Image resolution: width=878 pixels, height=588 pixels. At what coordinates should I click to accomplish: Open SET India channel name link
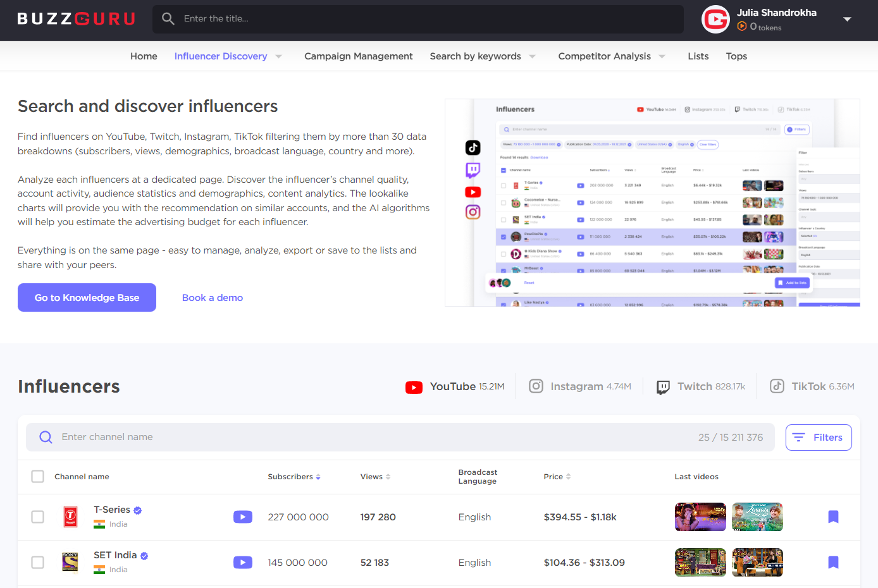115,555
